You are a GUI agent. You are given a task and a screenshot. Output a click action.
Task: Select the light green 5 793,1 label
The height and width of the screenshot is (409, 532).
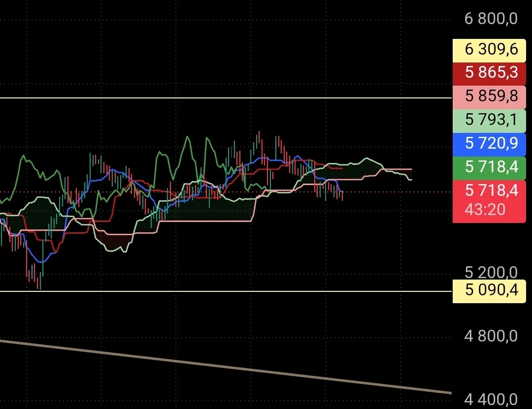pyautogui.click(x=489, y=121)
